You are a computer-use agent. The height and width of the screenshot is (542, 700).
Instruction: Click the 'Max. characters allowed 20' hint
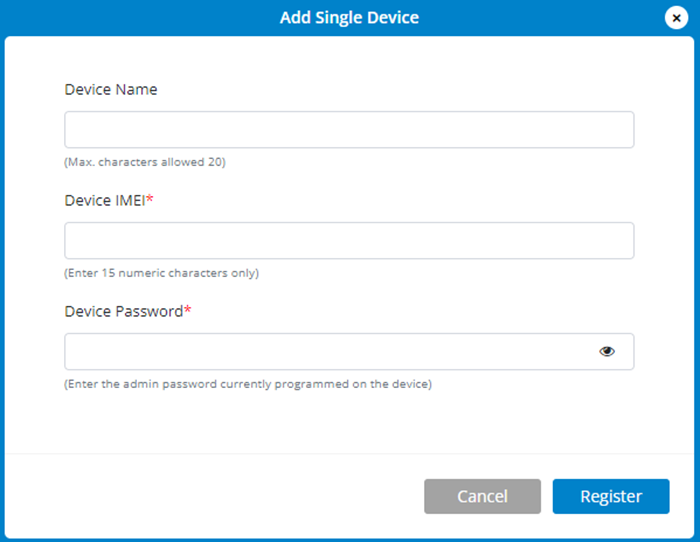145,162
